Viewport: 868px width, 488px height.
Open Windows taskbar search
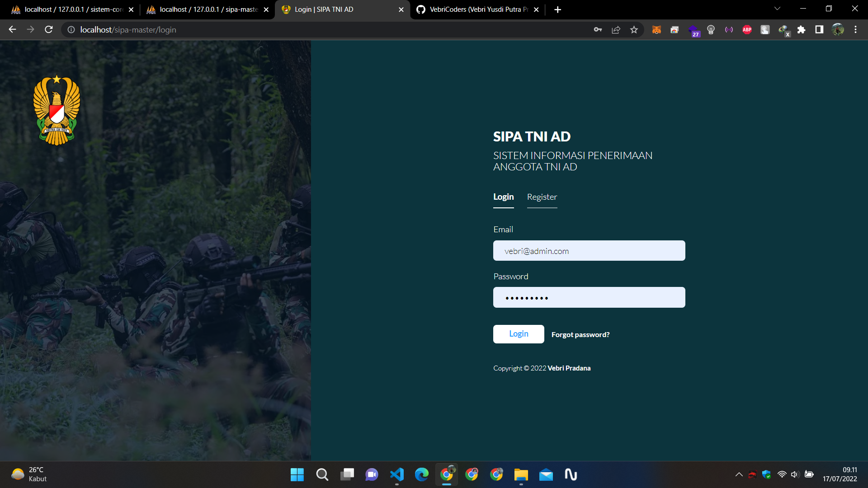(x=322, y=474)
